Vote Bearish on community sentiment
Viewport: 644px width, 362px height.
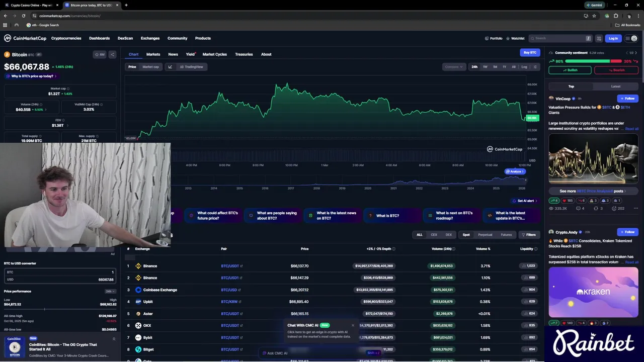(x=616, y=70)
